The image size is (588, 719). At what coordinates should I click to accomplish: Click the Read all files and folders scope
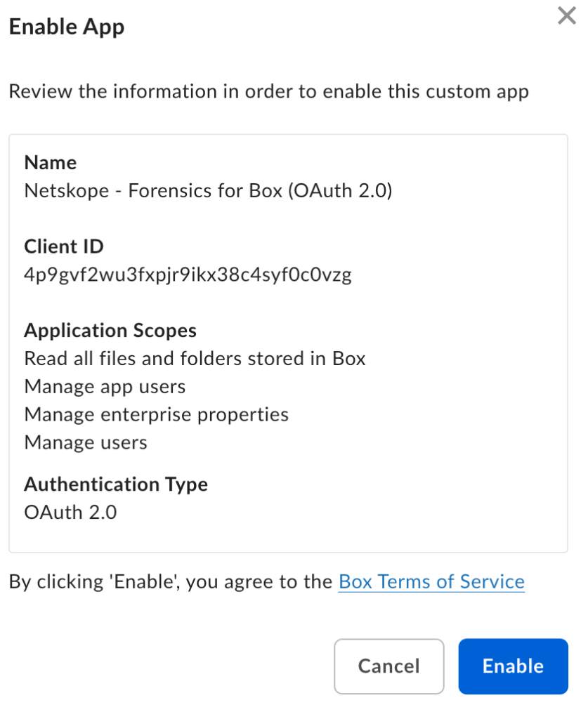point(195,359)
